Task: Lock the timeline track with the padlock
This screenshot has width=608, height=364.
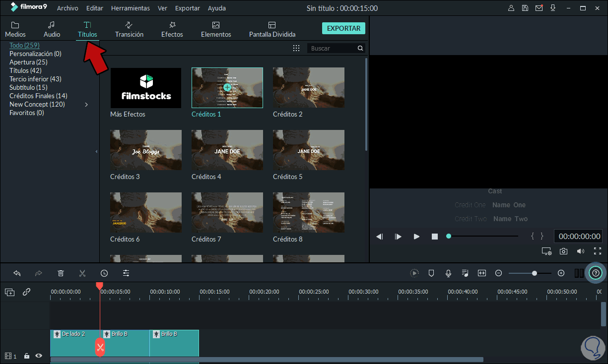Action: coord(26,356)
